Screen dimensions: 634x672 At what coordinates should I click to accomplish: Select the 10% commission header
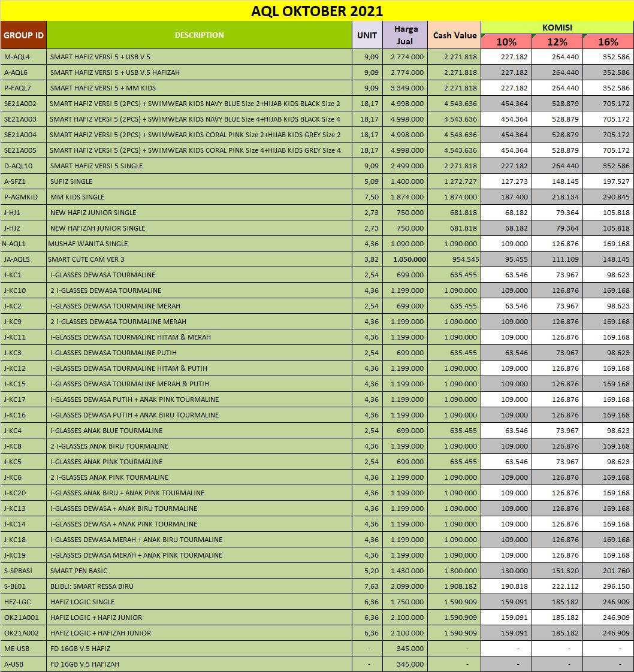click(x=506, y=42)
